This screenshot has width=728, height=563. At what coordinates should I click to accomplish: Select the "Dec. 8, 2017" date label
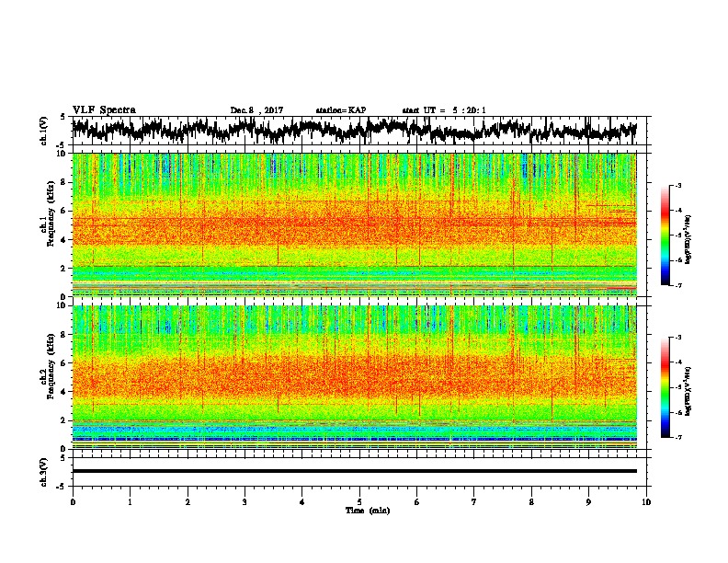pyautogui.click(x=256, y=110)
